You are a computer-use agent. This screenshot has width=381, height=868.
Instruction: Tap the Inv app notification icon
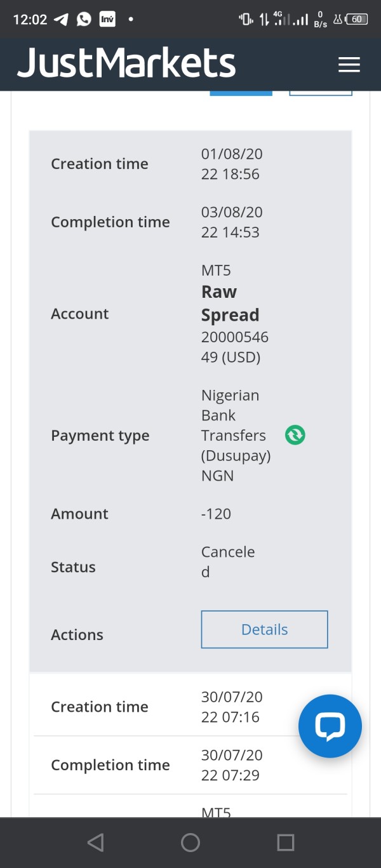click(107, 19)
